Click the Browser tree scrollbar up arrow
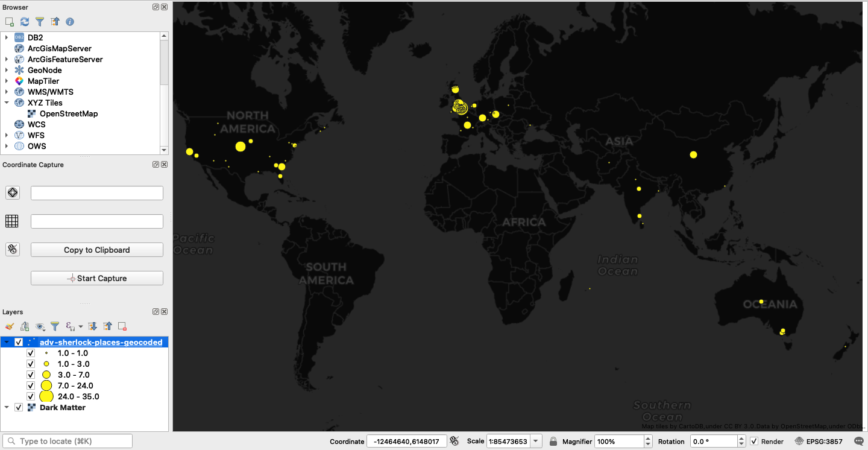Viewport: 868px width, 450px height. click(164, 36)
